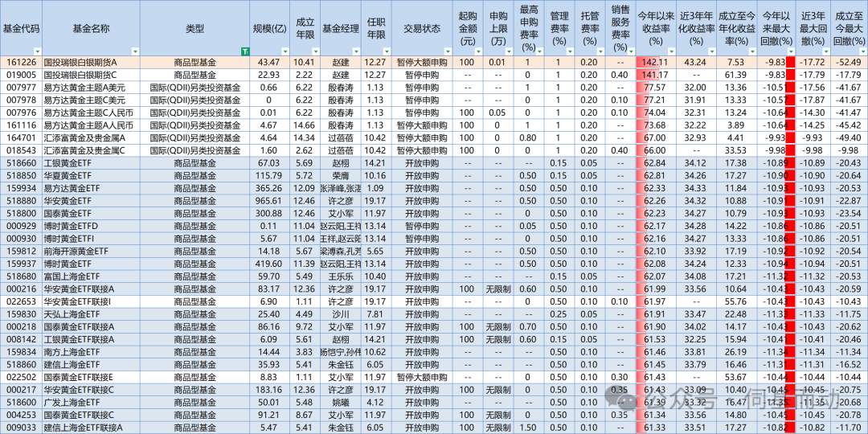The height and width of the screenshot is (434, 868).
Task: Select cell 易方达黄金ETF
Action: pyautogui.click(x=91, y=189)
